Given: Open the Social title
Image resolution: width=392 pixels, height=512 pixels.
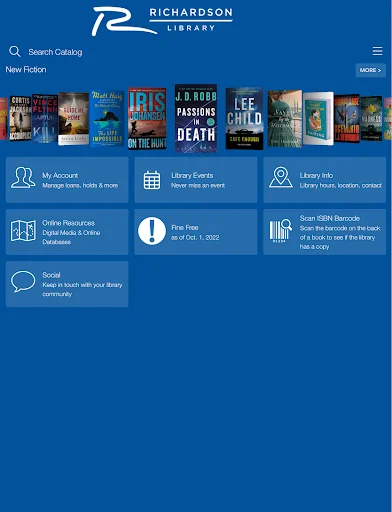Looking at the screenshot, I should [51, 275].
